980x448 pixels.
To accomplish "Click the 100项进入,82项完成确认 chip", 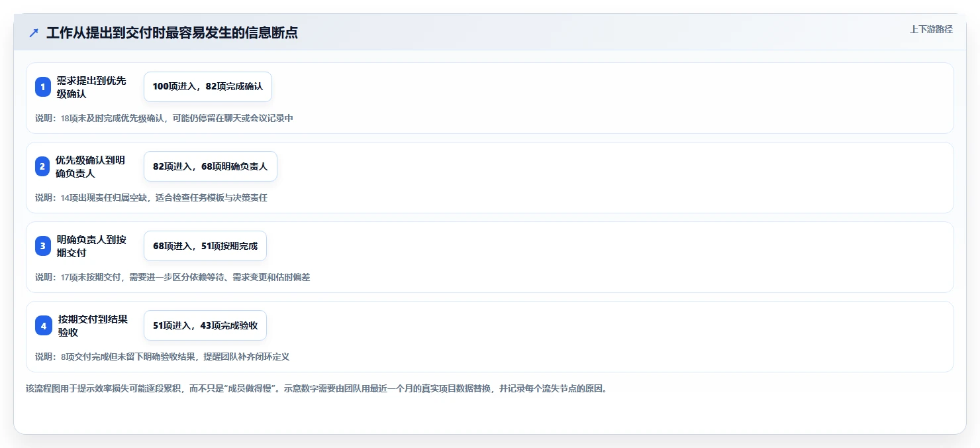I will pyautogui.click(x=208, y=87).
